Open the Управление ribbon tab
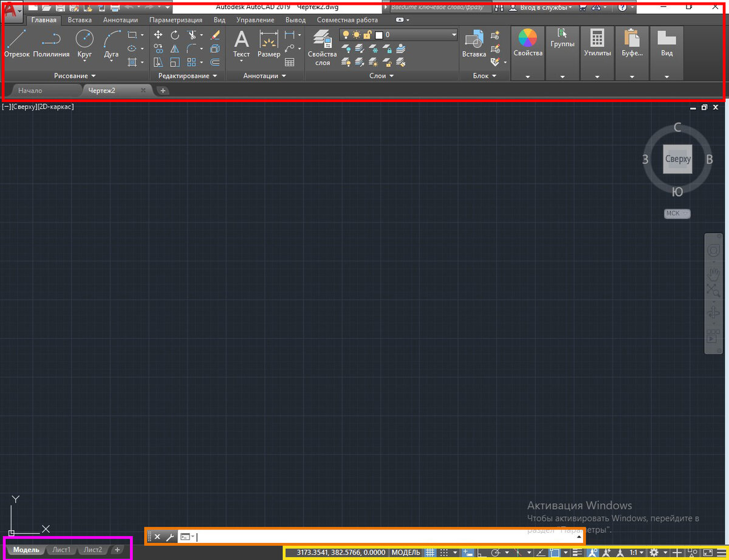The height and width of the screenshot is (560, 729). [255, 20]
